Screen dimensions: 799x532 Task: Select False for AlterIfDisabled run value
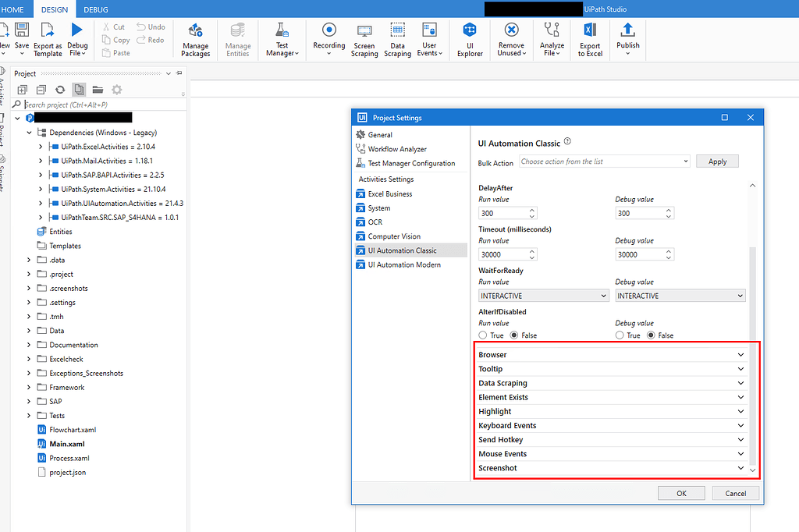512,335
